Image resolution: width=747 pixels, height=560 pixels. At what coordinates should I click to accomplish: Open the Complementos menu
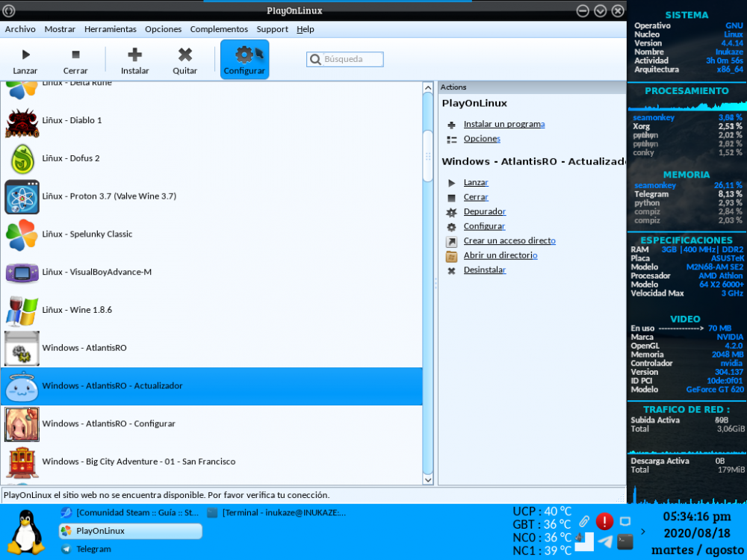(x=219, y=29)
